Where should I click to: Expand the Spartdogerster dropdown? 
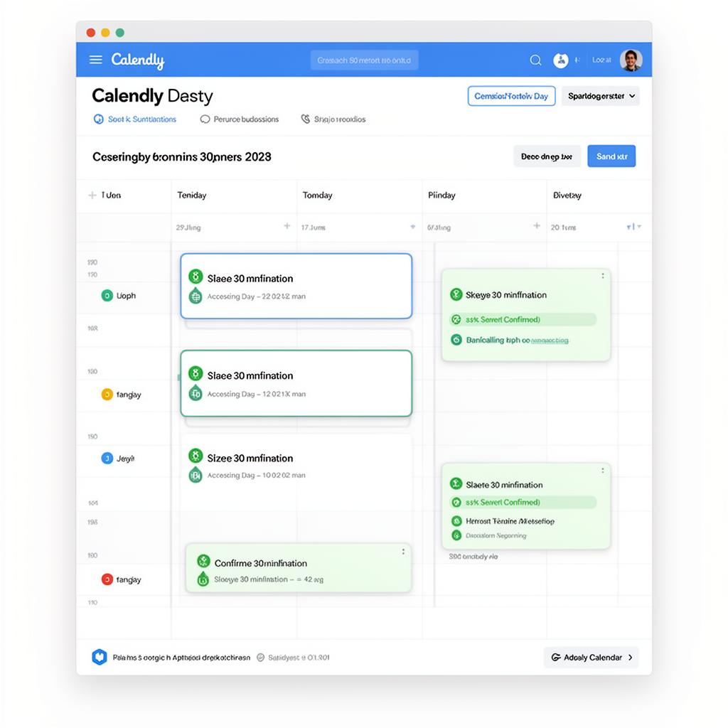600,96
